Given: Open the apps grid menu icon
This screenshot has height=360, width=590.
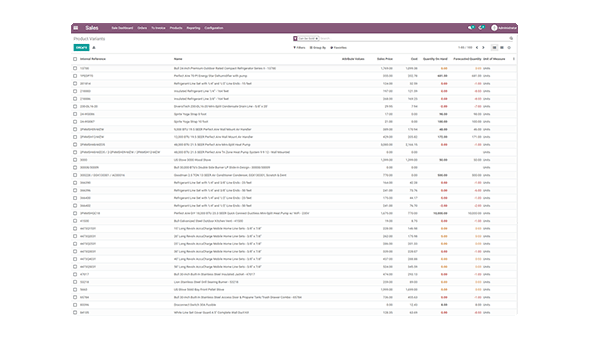Looking at the screenshot, I should 76,28.
